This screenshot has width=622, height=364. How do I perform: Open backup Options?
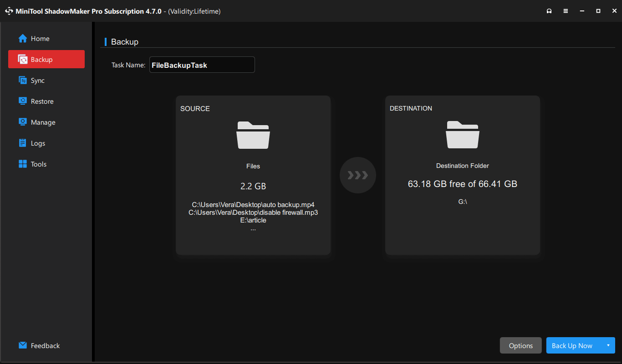point(520,345)
